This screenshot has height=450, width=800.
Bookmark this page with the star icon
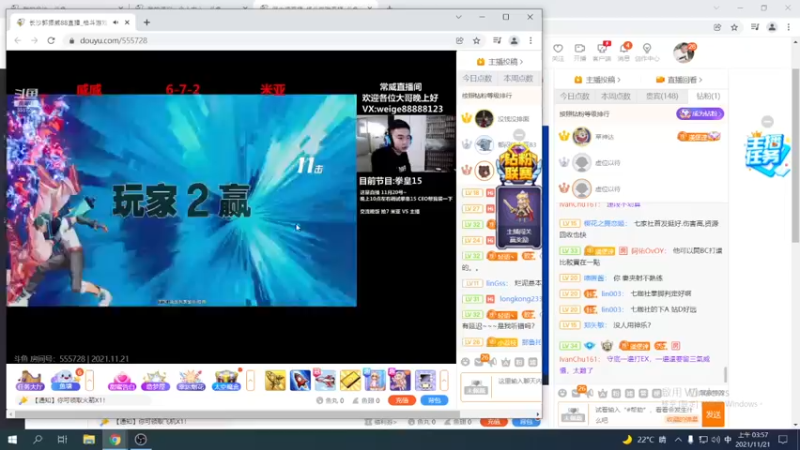coord(477,40)
